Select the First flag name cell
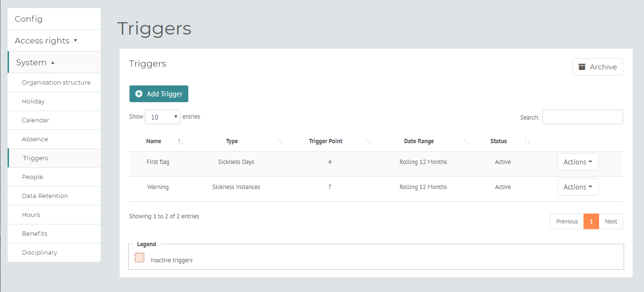Image resolution: width=644 pixels, height=292 pixels. [x=158, y=162]
